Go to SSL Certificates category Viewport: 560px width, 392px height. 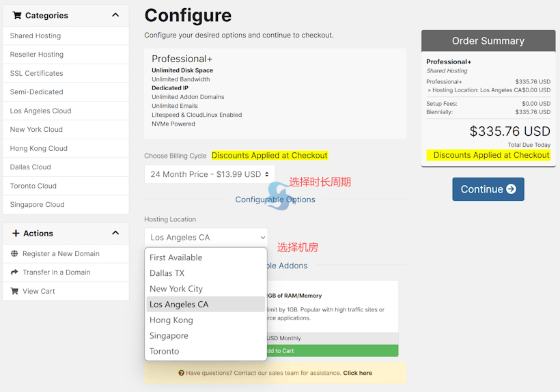click(37, 73)
